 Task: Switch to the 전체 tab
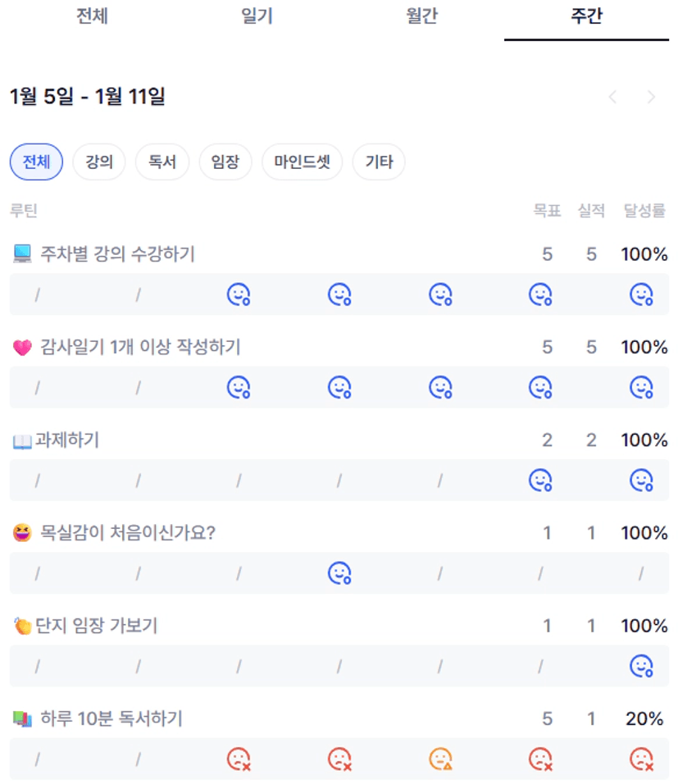click(92, 17)
